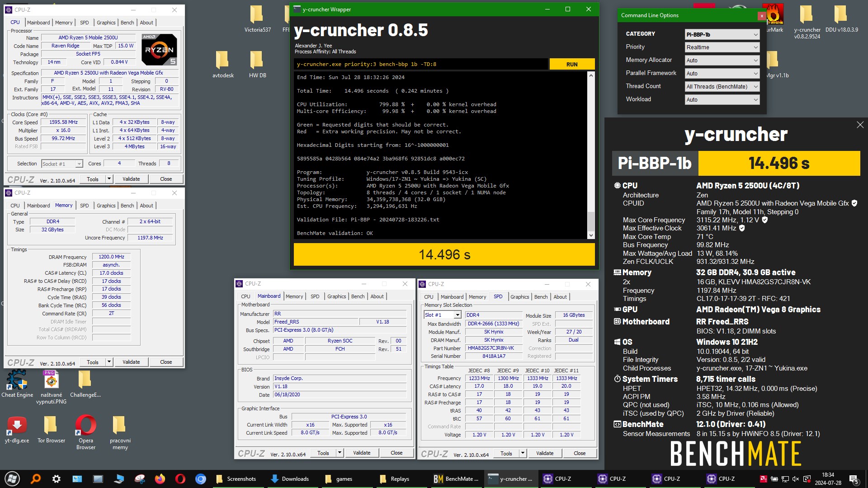Click the y-cruncher output scrollbar thumb

tap(591, 221)
